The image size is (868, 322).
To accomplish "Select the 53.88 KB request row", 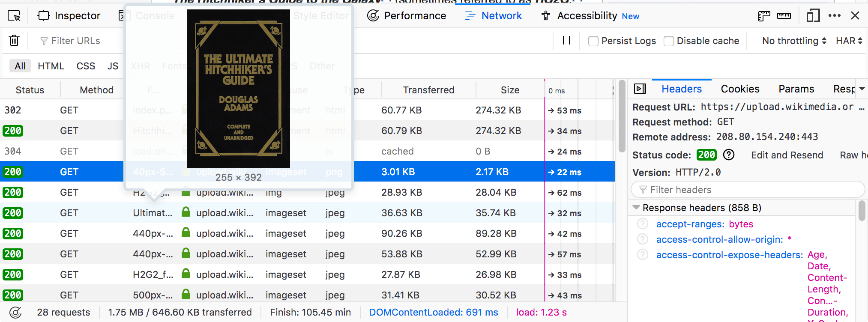I will click(308, 254).
